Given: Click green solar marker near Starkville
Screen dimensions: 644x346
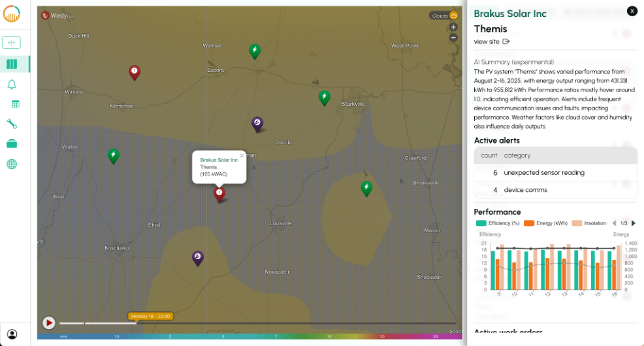Looking at the screenshot, I should point(324,97).
